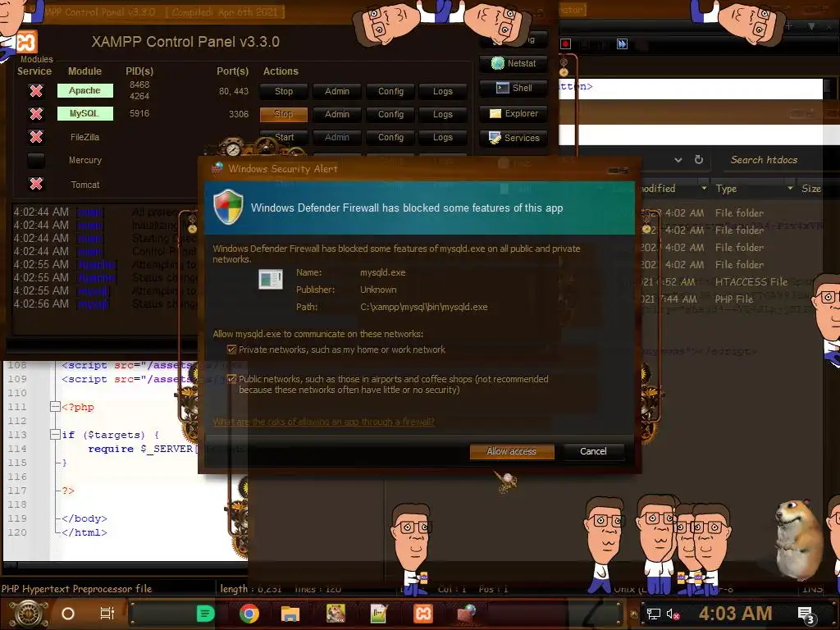840x630 pixels.
Task: Select the MySQL module label
Action: [x=85, y=113]
